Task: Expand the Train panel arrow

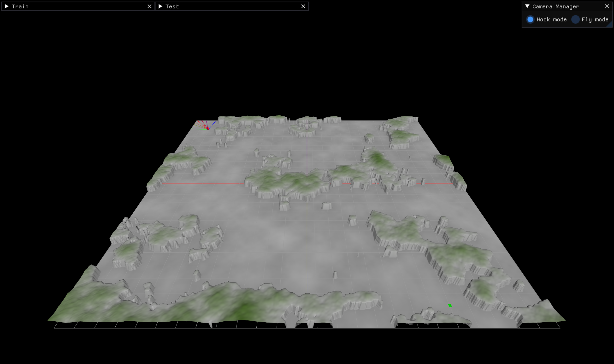Action: coord(7,6)
